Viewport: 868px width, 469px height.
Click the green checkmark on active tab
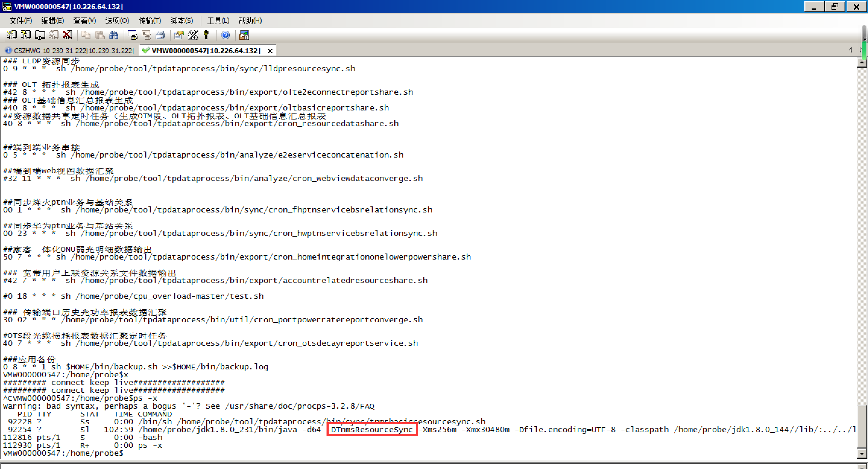click(146, 51)
